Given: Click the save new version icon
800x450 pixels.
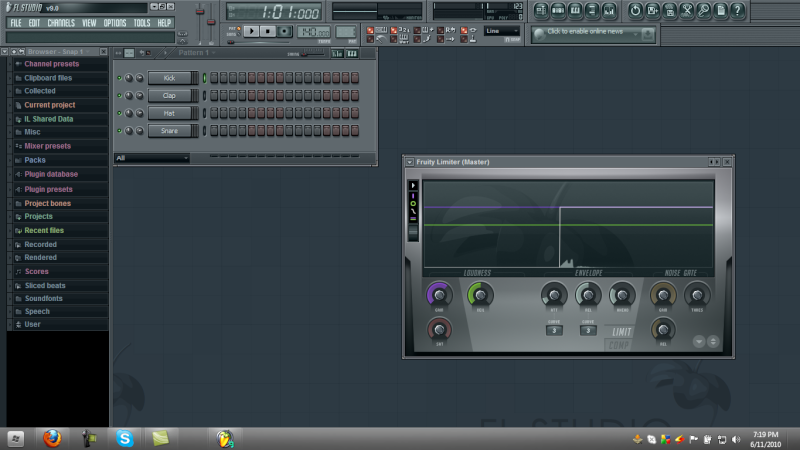Looking at the screenshot, I should (x=653, y=10).
